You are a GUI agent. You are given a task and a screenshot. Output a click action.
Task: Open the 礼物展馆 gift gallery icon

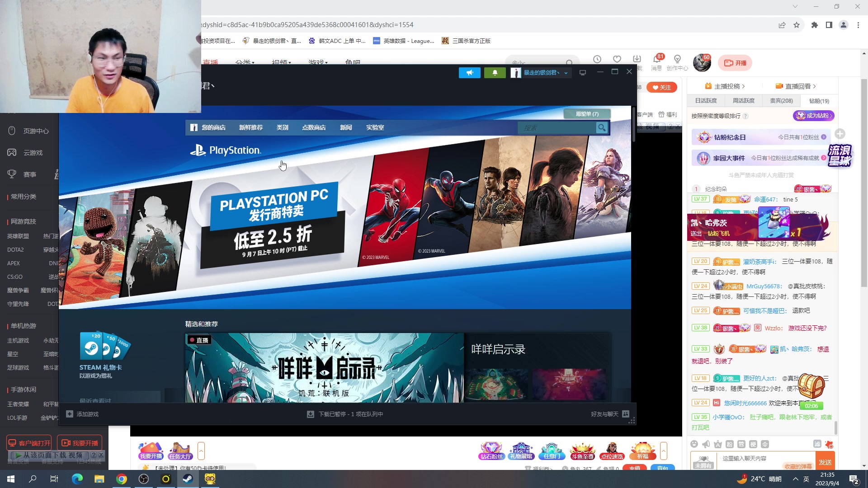click(x=522, y=450)
